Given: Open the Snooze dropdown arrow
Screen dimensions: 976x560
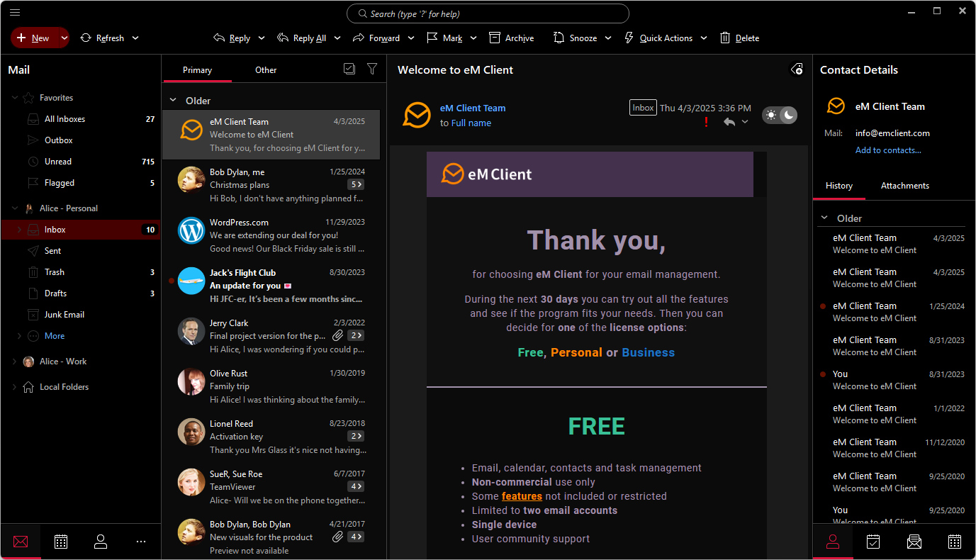Looking at the screenshot, I should click(608, 38).
